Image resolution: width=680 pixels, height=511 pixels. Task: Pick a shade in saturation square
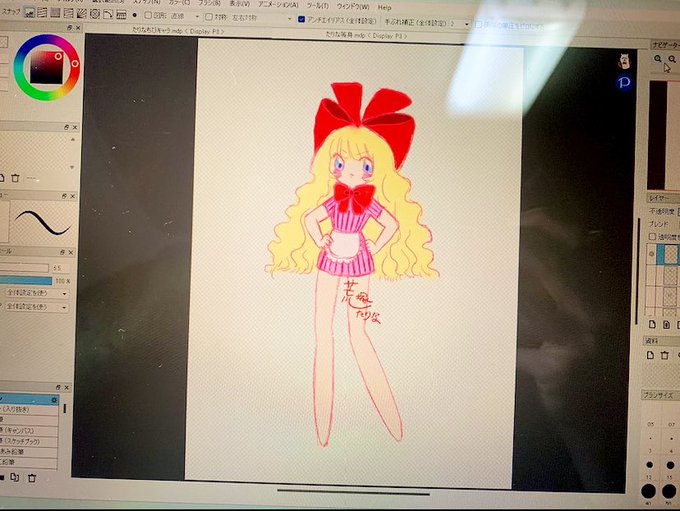pos(46,67)
